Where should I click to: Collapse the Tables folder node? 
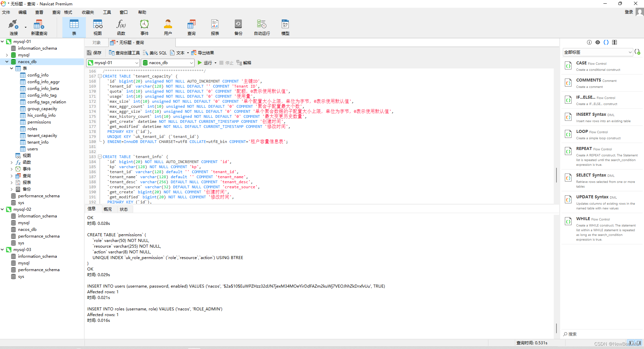coord(12,68)
